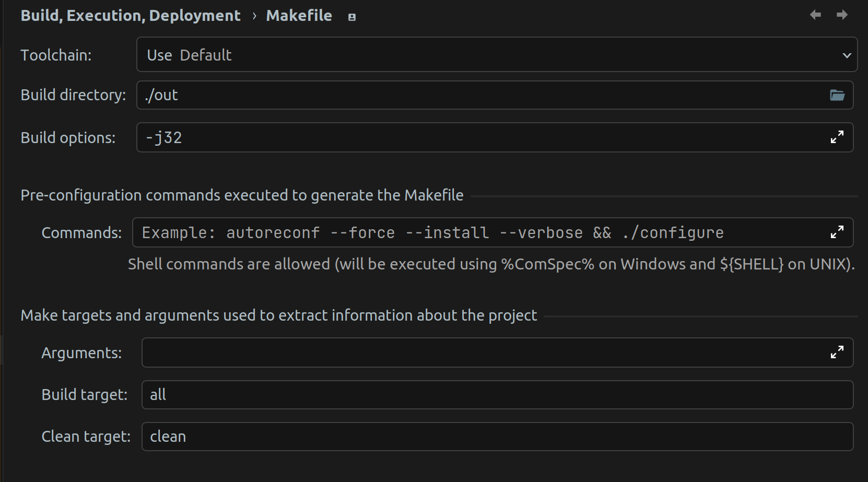Image resolution: width=868 pixels, height=482 pixels.
Task: Open the Commands field expand editor icon
Action: [838, 232]
